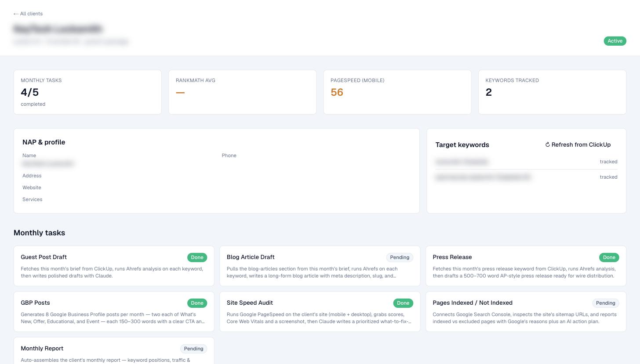Click the 'completed' text under 4/5
Image resolution: width=640 pixels, height=364 pixels.
(33, 104)
